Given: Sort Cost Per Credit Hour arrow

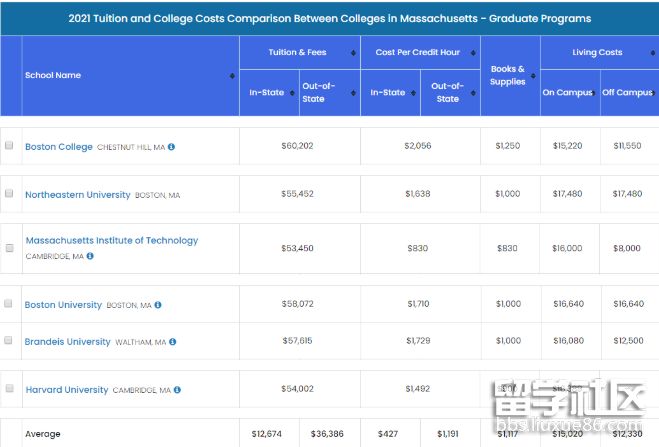Looking at the screenshot, I should pyautogui.click(x=473, y=53).
